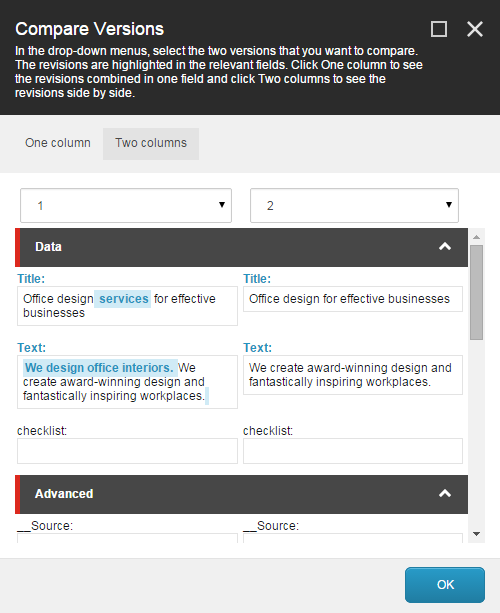Image resolution: width=500 pixels, height=613 pixels.
Task: Open the right version dropdown showing 2
Action: pos(354,206)
